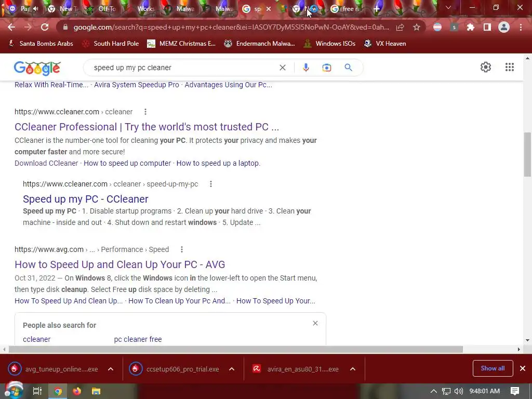532x399 pixels.
Task: Launch Firefox from the taskbar
Action: point(77,391)
